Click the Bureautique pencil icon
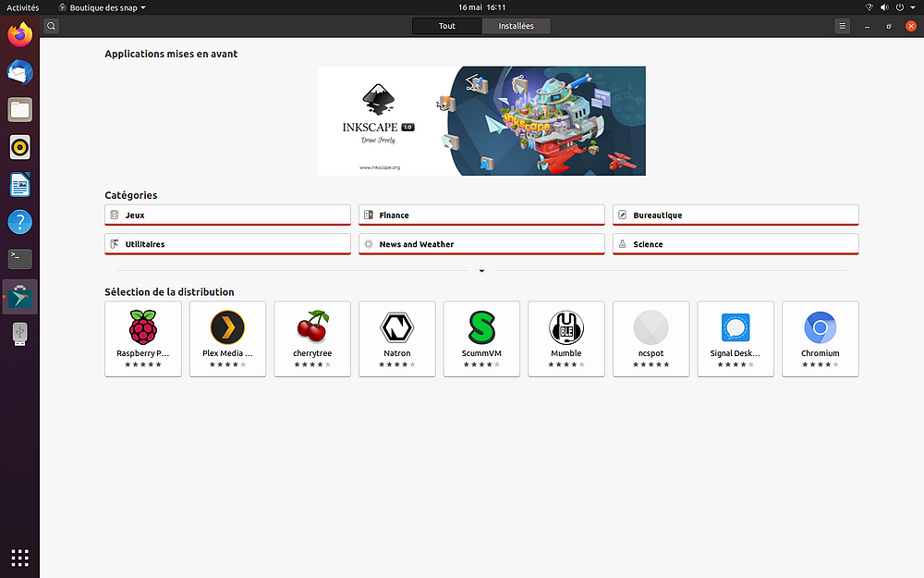924x578 pixels. [622, 215]
